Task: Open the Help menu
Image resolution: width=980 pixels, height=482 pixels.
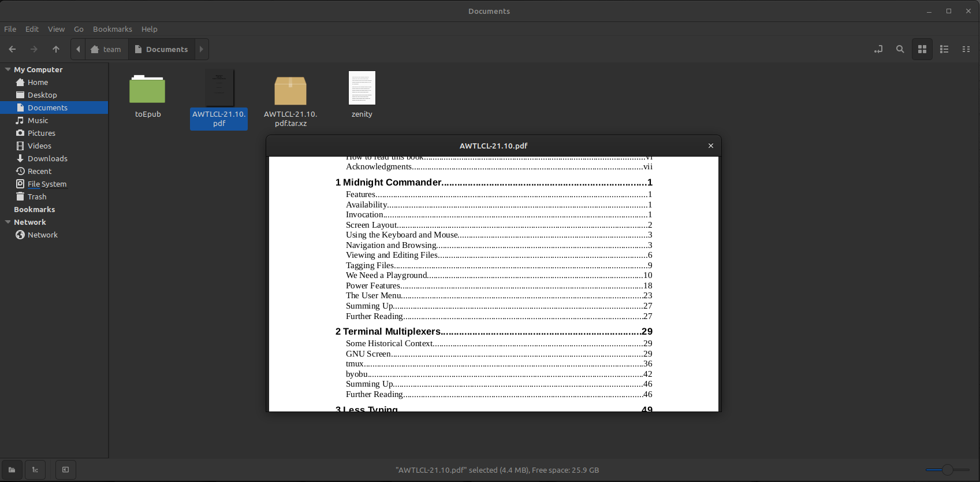Action: [150, 29]
